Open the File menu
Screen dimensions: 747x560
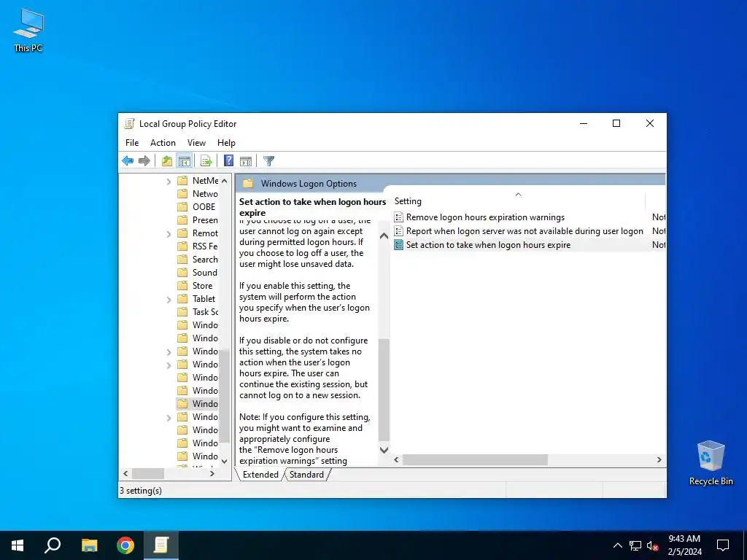132,143
